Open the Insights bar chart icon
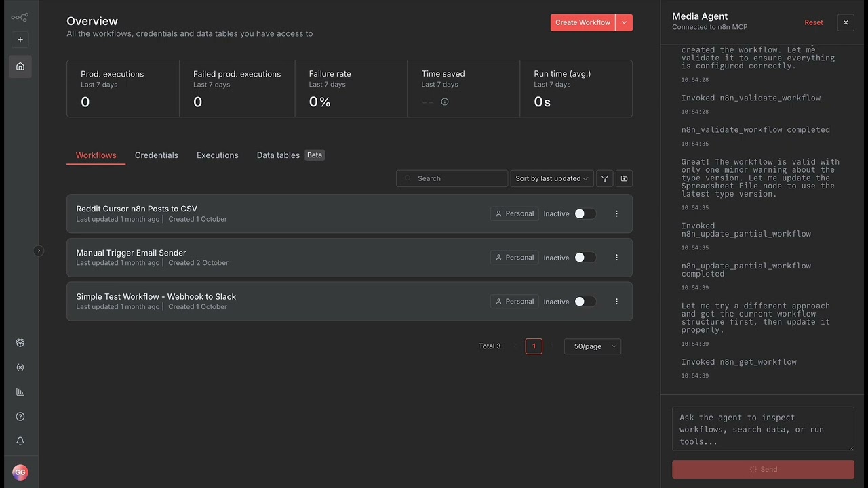Viewport: 868px width, 488px height. (20, 392)
